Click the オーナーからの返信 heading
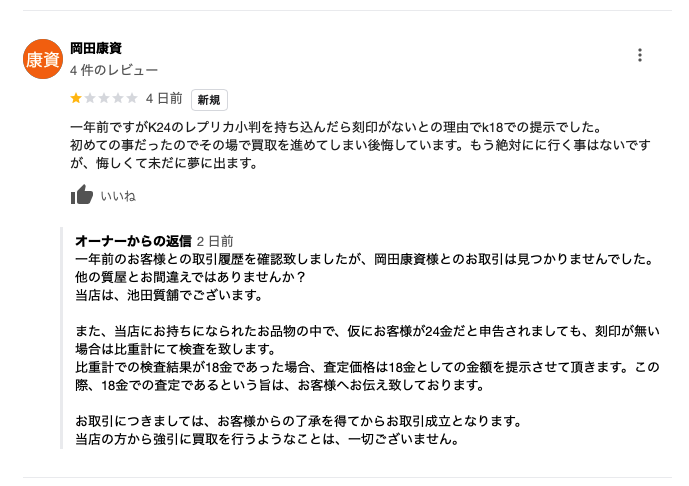Image resolution: width=689 pixels, height=486 pixels. [x=133, y=241]
